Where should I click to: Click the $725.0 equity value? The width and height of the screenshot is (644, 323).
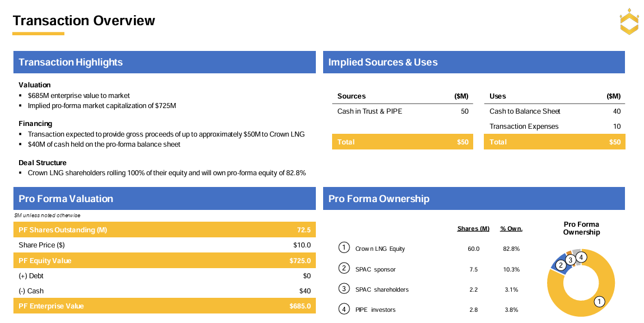[300, 261]
